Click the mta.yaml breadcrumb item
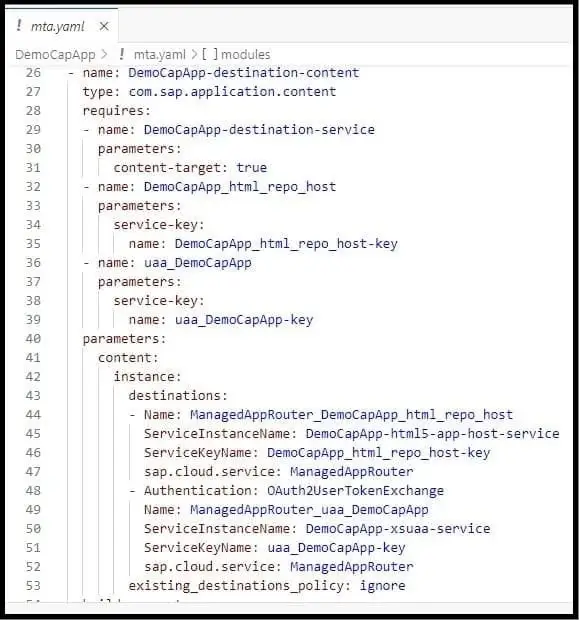 coord(159,55)
